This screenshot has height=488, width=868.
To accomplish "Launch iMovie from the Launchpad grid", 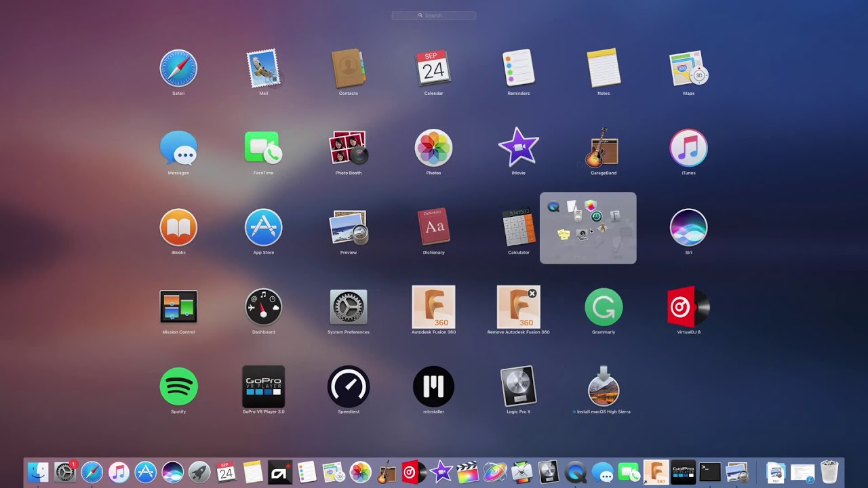I will click(x=519, y=147).
